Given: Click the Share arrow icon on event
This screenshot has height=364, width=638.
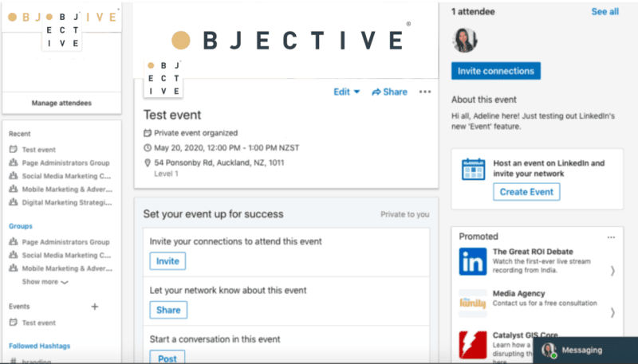Looking at the screenshot, I should [x=376, y=92].
